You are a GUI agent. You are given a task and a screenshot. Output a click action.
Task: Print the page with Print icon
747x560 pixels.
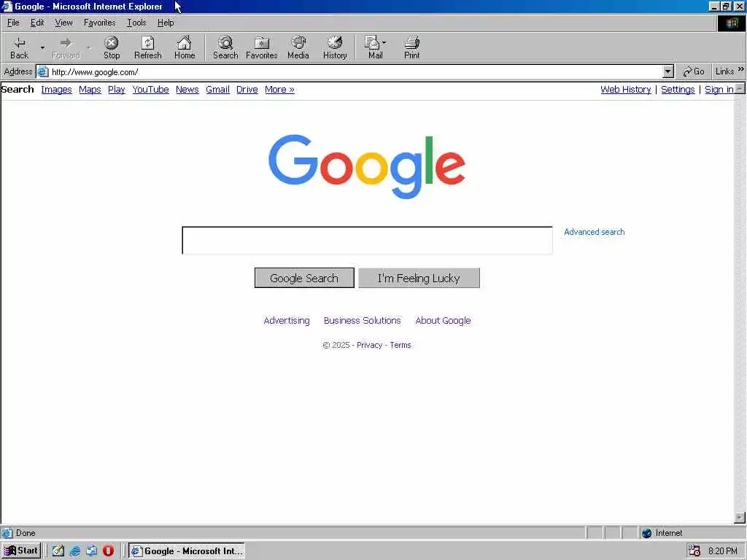click(x=411, y=47)
